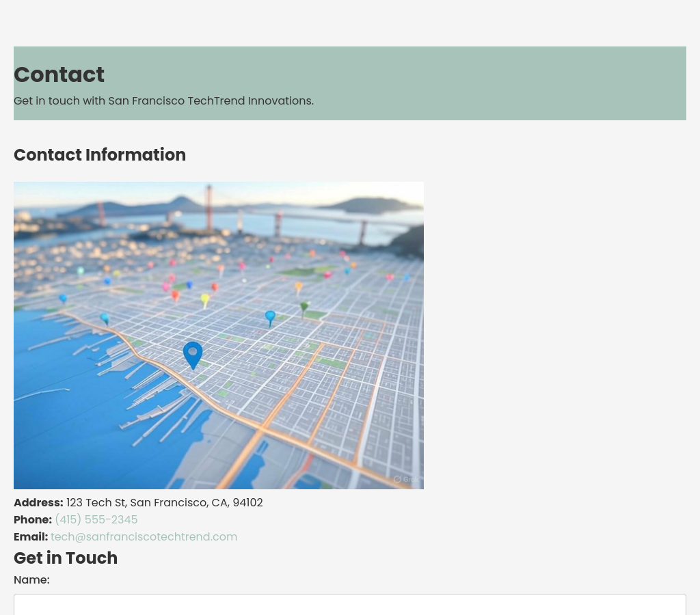Focus the Name input field

click(349, 605)
